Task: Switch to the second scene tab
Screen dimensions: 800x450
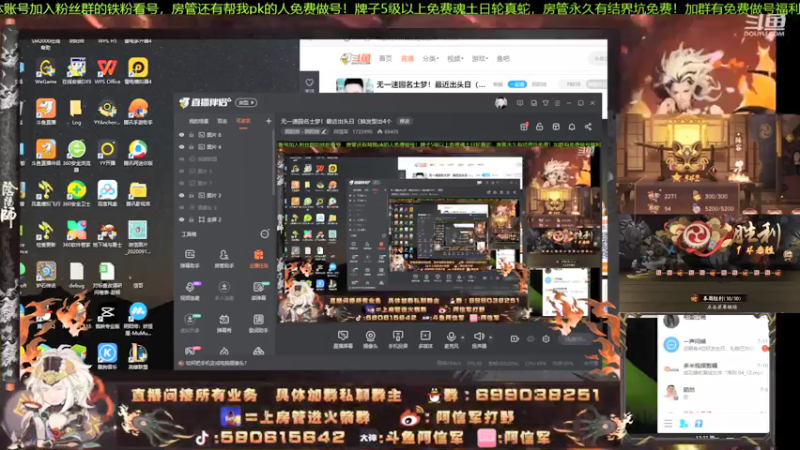Action: [222, 121]
